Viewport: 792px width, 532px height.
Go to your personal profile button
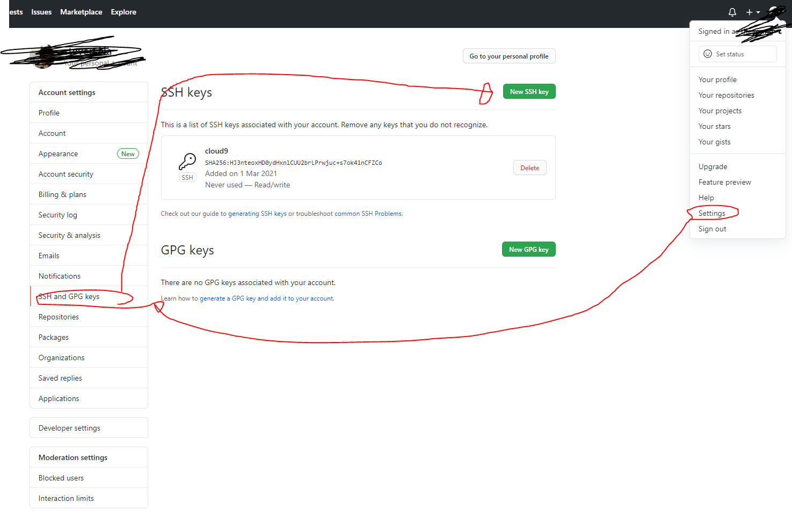coord(509,56)
